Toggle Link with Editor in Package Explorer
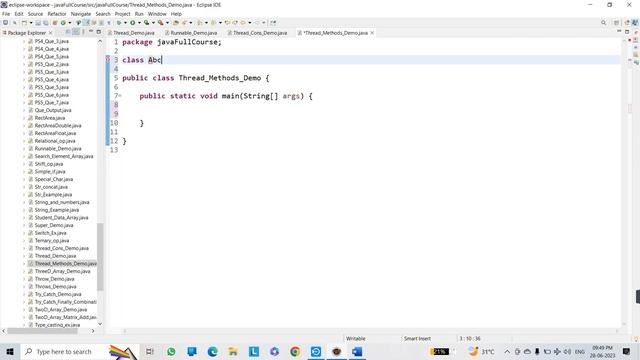 76,32
